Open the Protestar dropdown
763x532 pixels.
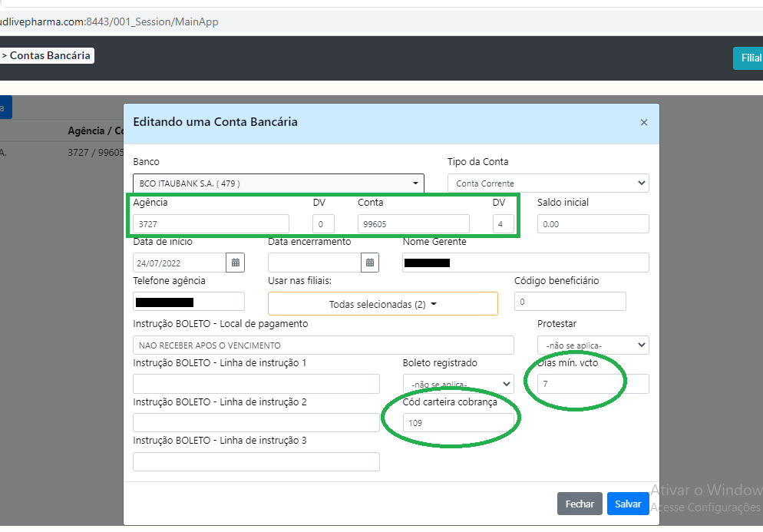click(593, 345)
